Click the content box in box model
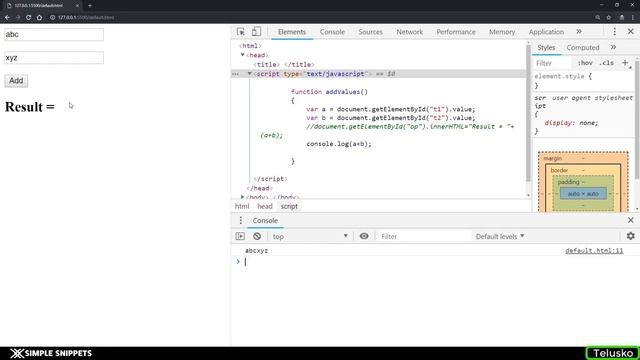 click(583, 193)
